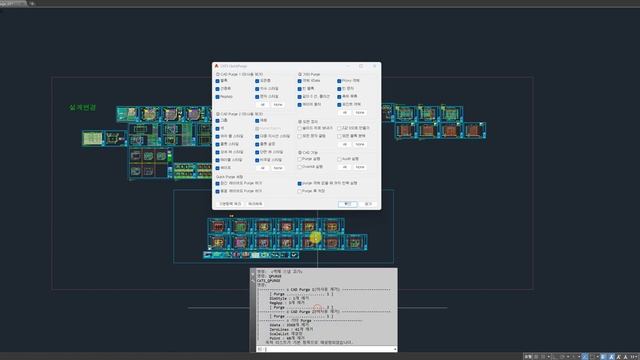Image resolution: width=640 pixels, height=360 pixels.
Task: Uncheck the 동결 레이어도 Purge 하기 checkbox
Action: pyautogui.click(x=218, y=191)
